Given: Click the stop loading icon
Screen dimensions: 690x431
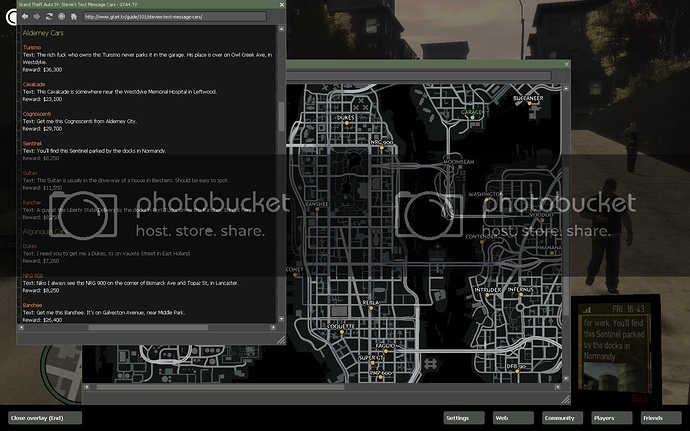Looking at the screenshot, I should point(59,17).
